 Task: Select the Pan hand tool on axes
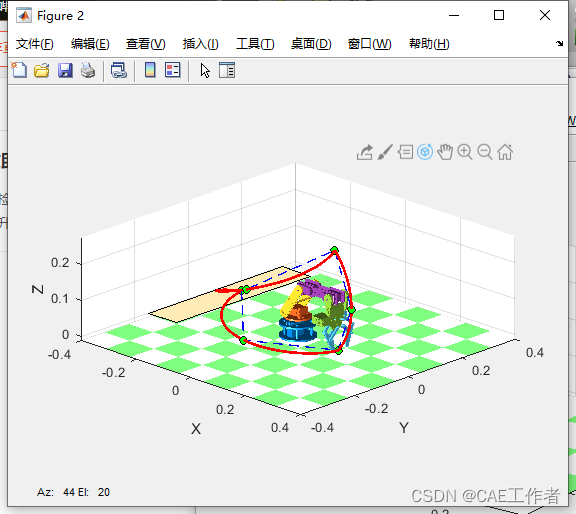point(445,152)
